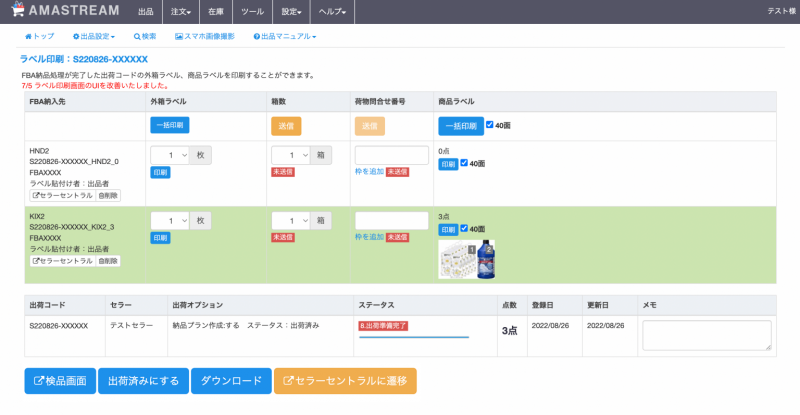Click KIX2 tracking number input field
Image resolution: width=800 pixels, height=415 pixels.
(392, 221)
